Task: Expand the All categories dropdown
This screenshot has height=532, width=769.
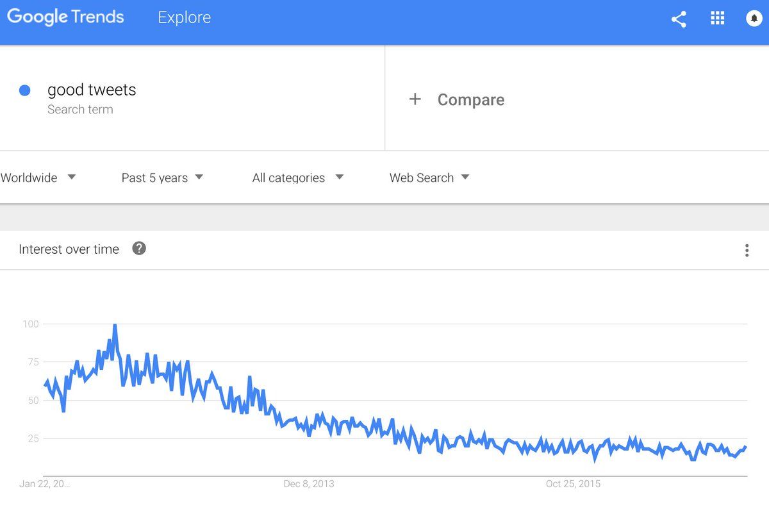Action: 298,178
